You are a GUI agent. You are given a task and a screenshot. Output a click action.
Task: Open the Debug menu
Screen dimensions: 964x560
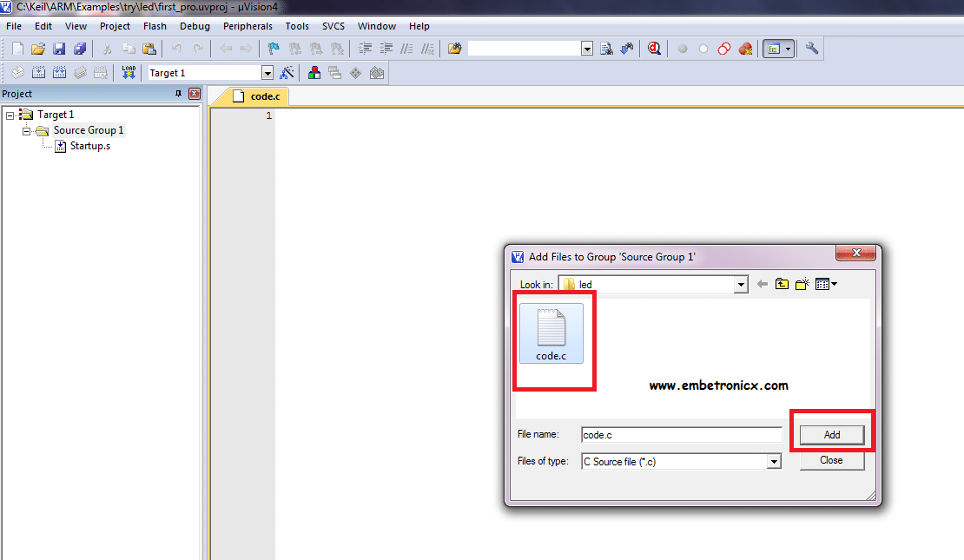[x=195, y=26]
